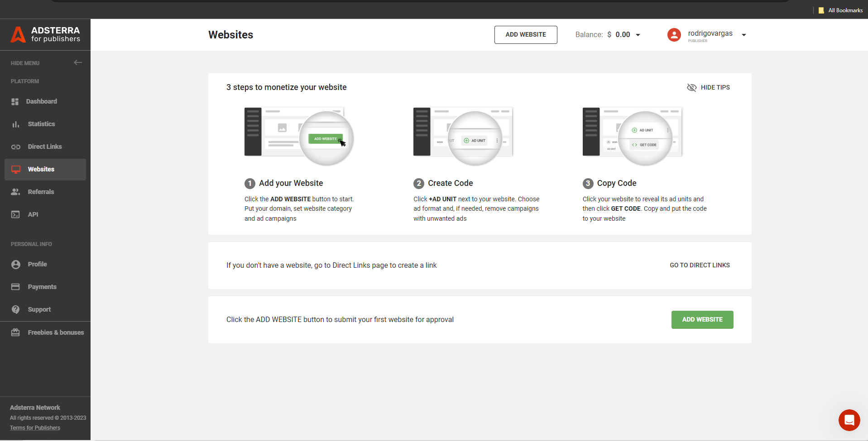Click the Support question mark icon

(16, 309)
